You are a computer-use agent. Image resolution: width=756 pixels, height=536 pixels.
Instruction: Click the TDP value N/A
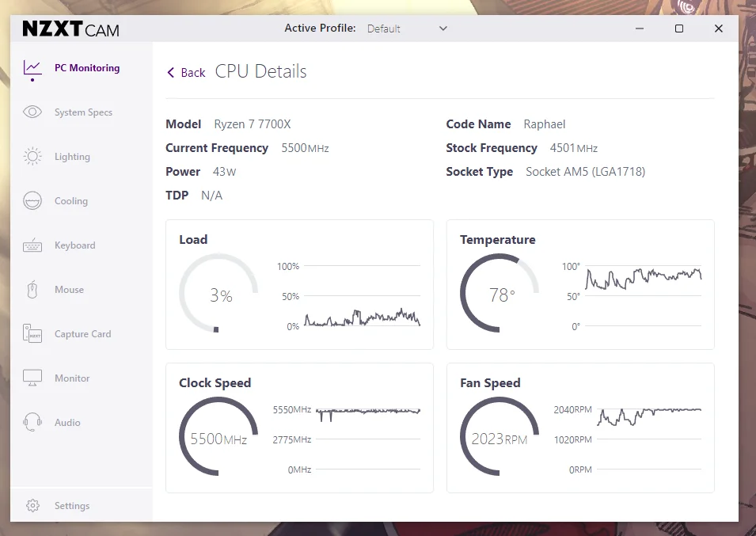(211, 196)
